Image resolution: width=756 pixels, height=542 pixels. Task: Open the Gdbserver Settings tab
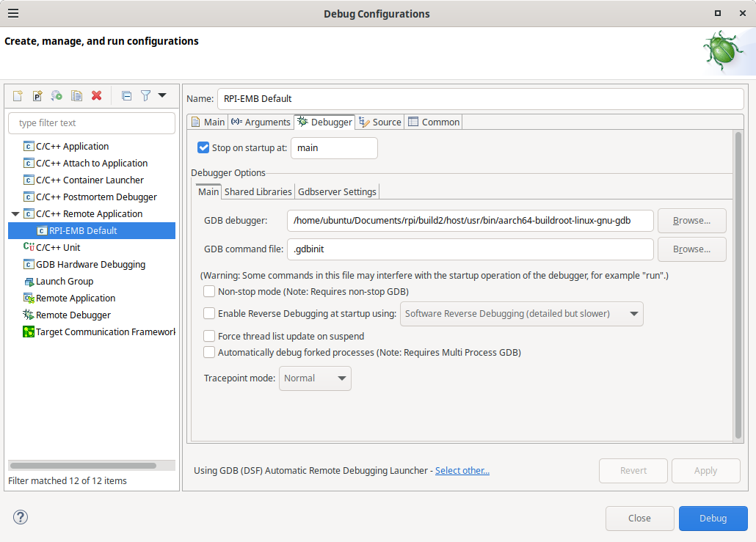[x=337, y=191]
